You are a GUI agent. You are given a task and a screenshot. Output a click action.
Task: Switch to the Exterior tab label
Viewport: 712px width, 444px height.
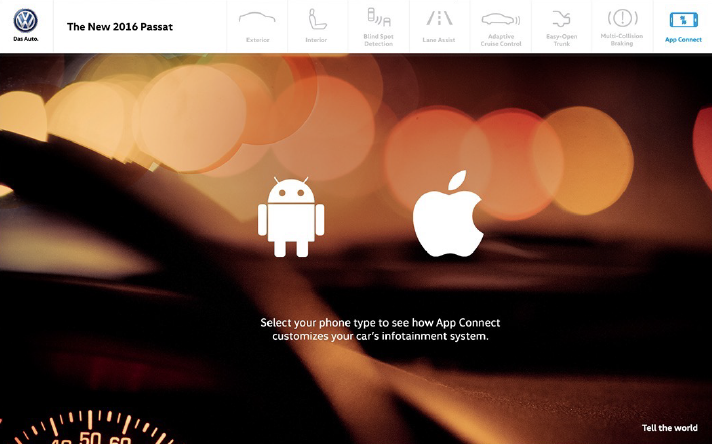coord(257,40)
